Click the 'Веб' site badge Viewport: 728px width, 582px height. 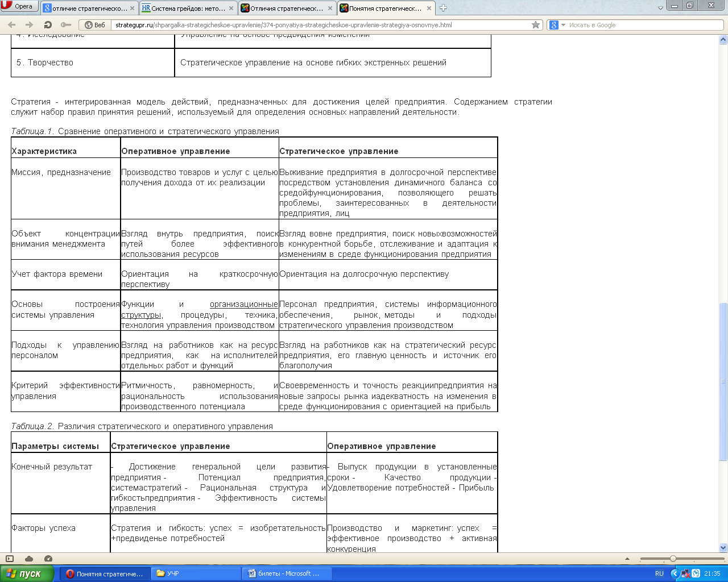pyautogui.click(x=95, y=25)
